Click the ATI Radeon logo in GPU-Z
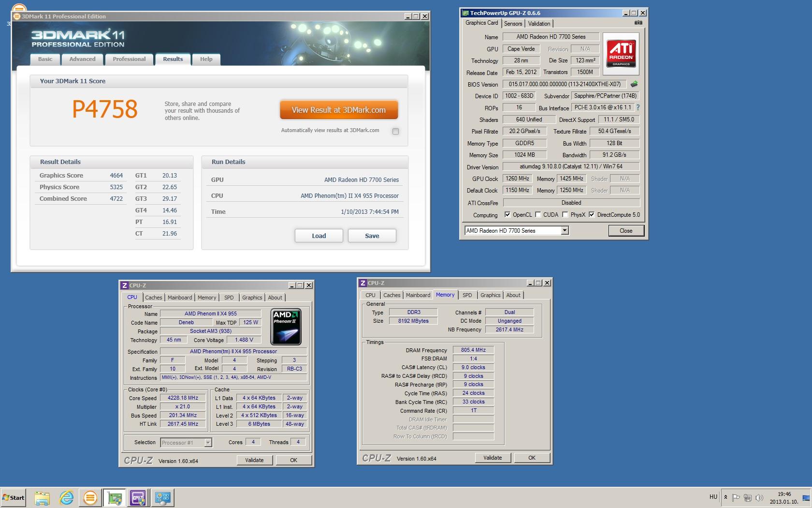 (x=621, y=53)
